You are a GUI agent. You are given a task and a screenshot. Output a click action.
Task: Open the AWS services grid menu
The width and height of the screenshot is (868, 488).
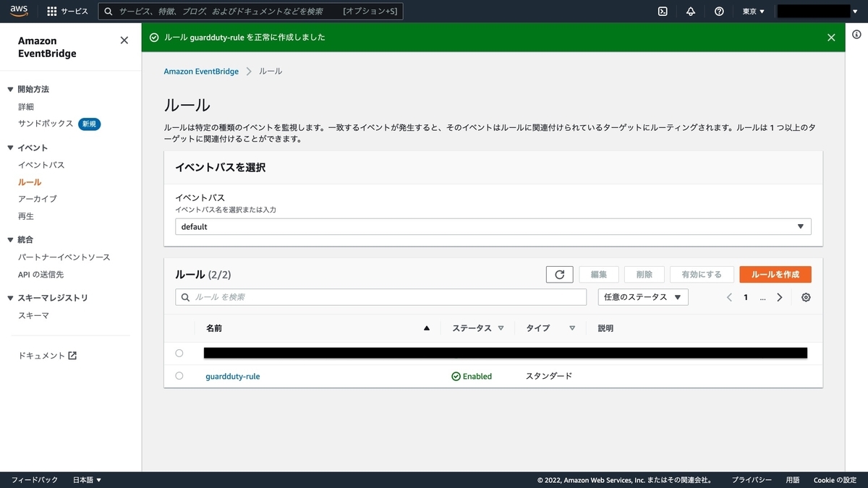51,11
